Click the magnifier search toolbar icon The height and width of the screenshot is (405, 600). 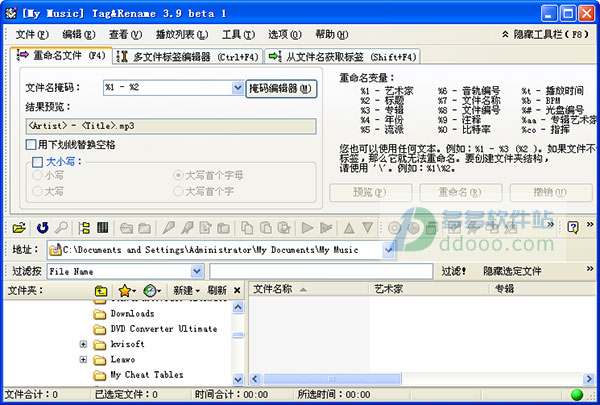(x=61, y=228)
